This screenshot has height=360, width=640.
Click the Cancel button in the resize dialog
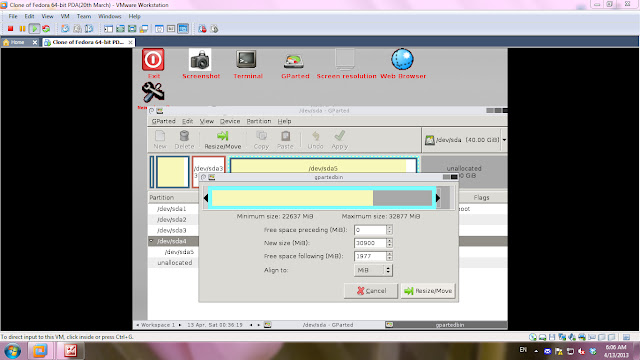coord(371,291)
